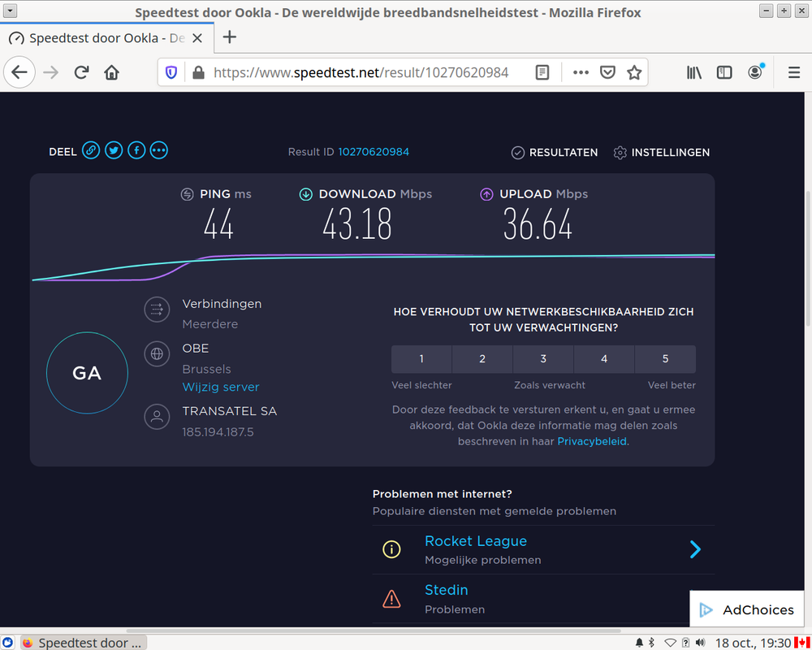This screenshot has height=650, width=812.
Task: Click the horizontal page scrollbar
Action: pyautogui.click(x=374, y=630)
